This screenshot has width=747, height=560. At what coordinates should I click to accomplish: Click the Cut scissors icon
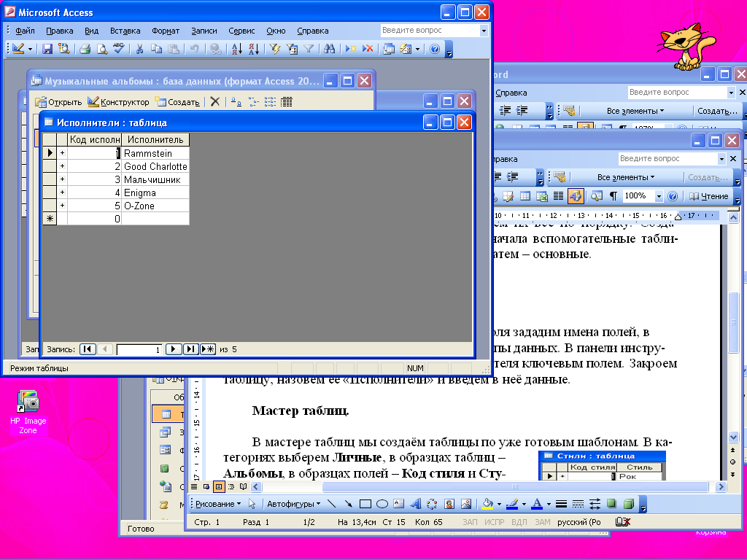click(x=139, y=49)
